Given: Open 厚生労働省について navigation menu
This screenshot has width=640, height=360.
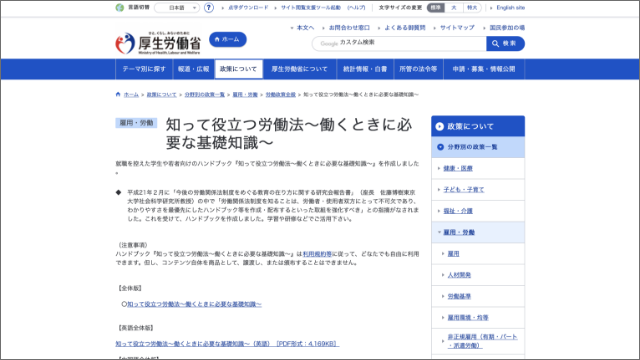Looking at the screenshot, I should [300, 69].
